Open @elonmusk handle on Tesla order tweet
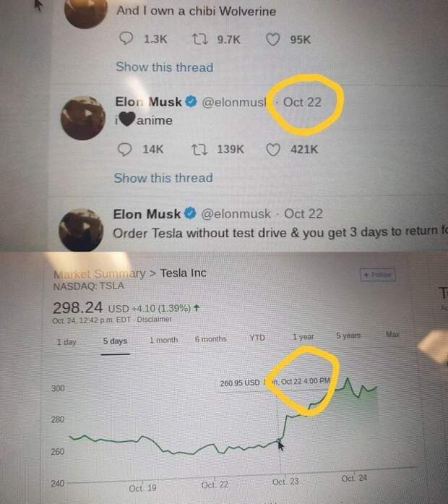The image size is (448, 504). pos(238,214)
